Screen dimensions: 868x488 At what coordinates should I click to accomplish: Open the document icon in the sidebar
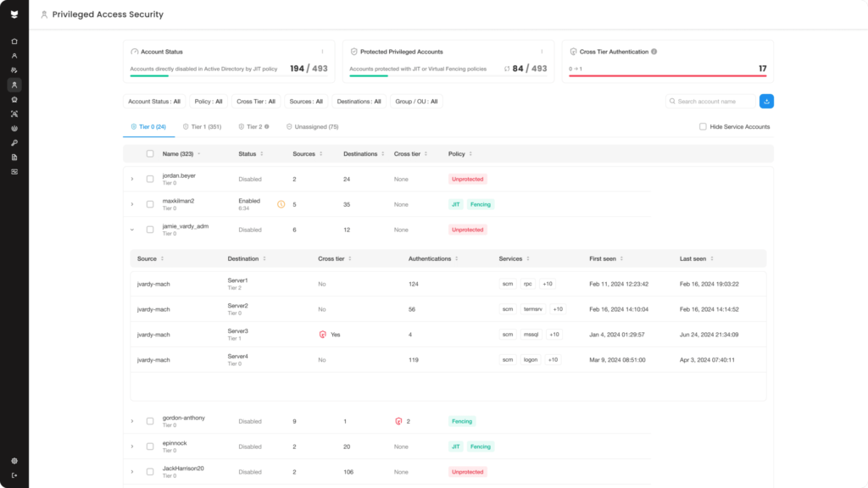click(14, 157)
